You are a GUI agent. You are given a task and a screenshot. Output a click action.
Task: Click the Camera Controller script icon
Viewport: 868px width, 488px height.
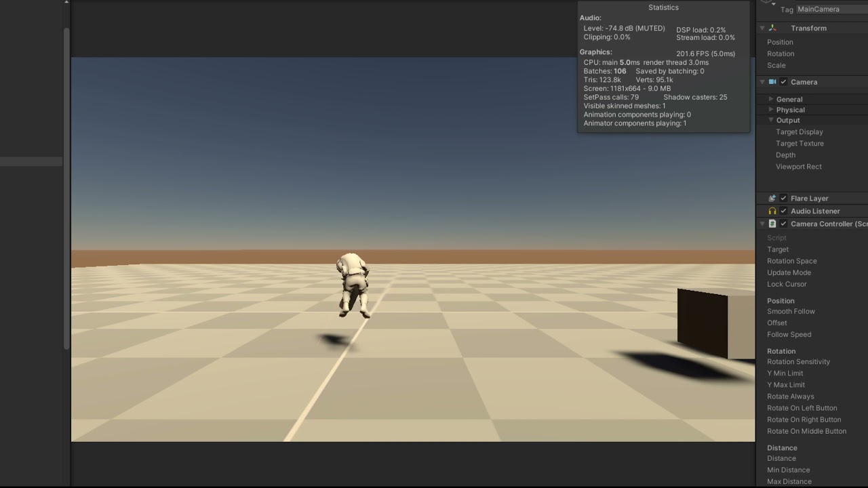point(772,224)
